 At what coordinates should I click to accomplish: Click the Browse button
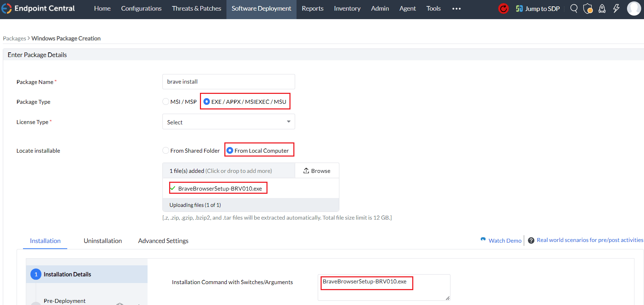317,171
